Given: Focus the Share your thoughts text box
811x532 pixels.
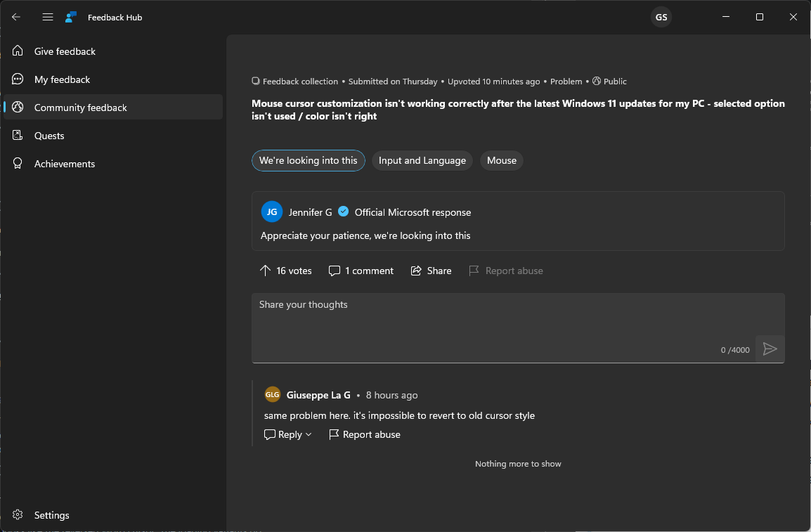Looking at the screenshot, I should tap(518, 327).
